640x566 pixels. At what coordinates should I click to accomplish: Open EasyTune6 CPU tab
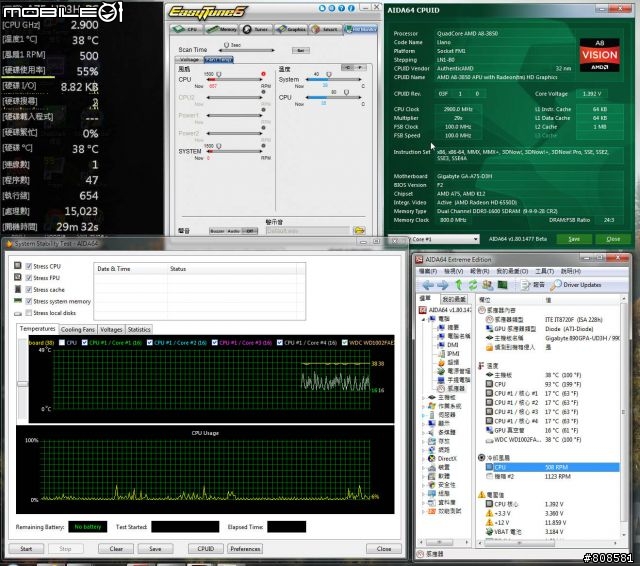point(186,29)
